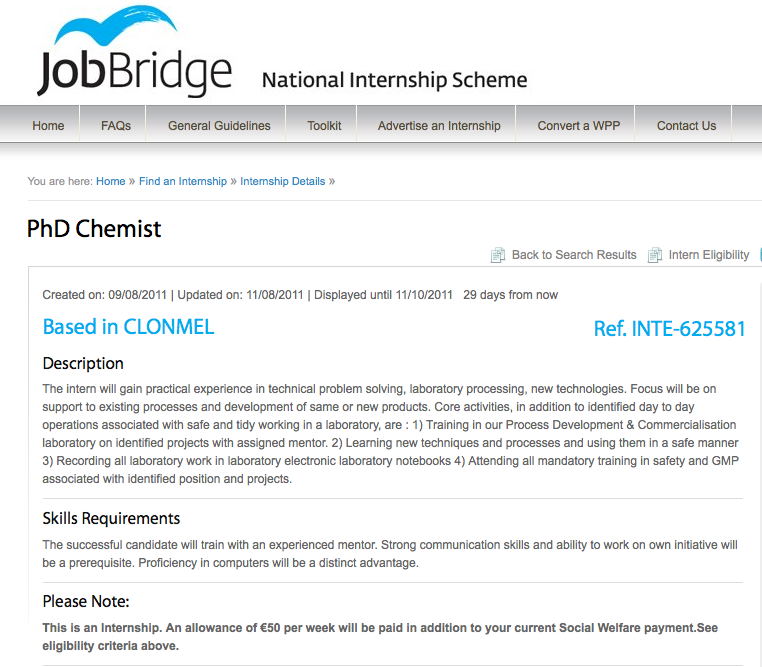762x667 pixels.
Task: Click the Description section heading
Action: pyautogui.click(x=83, y=363)
